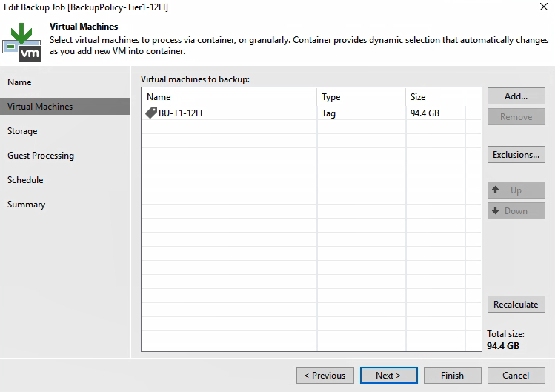Sort the list by Name column
The image size is (555, 392).
(x=230, y=96)
